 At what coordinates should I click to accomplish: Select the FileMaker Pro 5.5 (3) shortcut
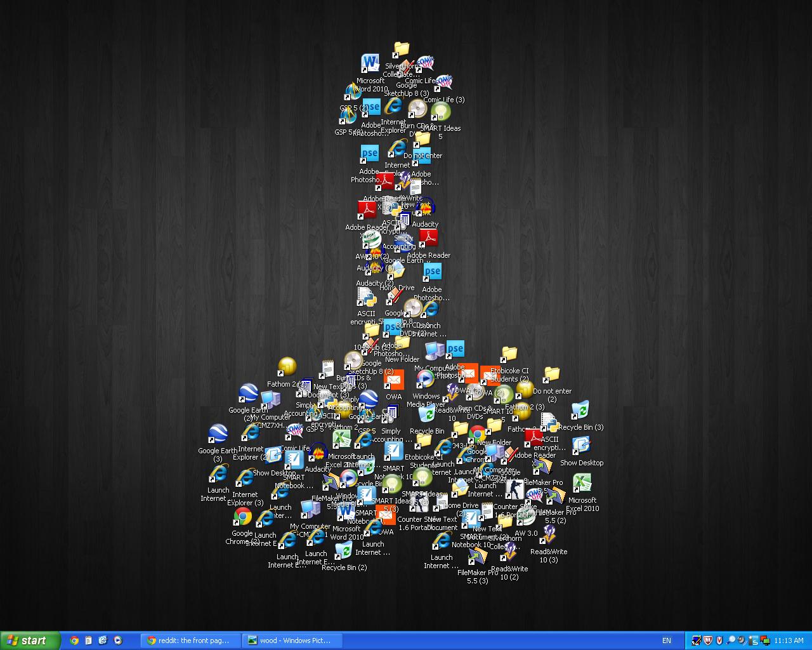[477, 556]
